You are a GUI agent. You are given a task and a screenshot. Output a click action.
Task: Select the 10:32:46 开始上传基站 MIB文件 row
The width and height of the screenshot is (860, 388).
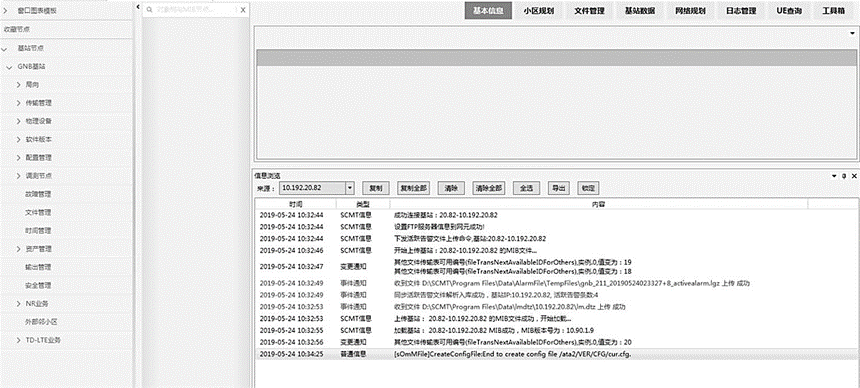556,250
